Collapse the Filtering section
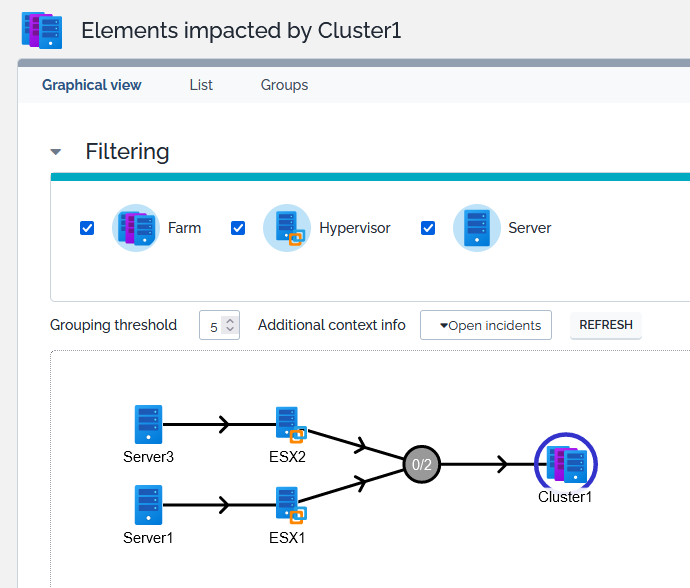690x588 pixels. tap(56, 152)
